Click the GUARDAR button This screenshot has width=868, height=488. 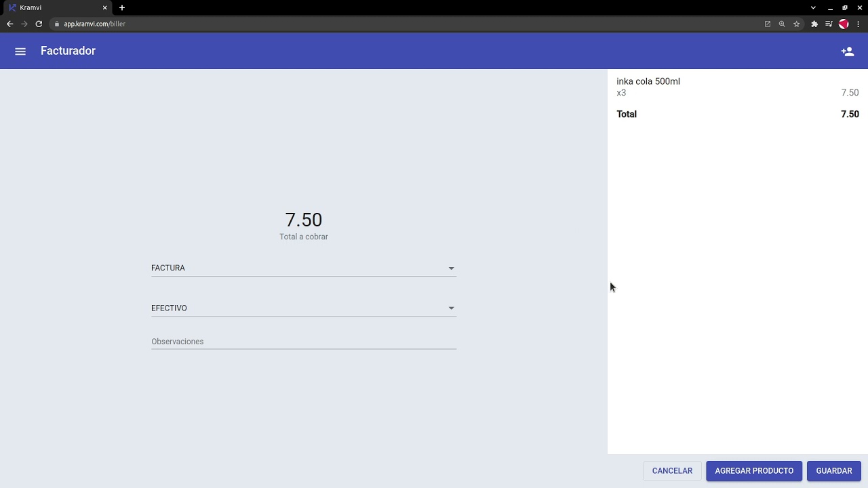click(834, 471)
